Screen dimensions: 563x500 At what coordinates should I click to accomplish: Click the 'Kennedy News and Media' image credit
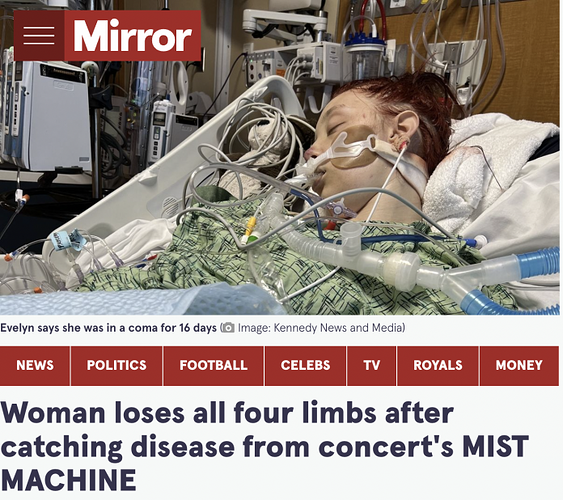tap(338, 328)
